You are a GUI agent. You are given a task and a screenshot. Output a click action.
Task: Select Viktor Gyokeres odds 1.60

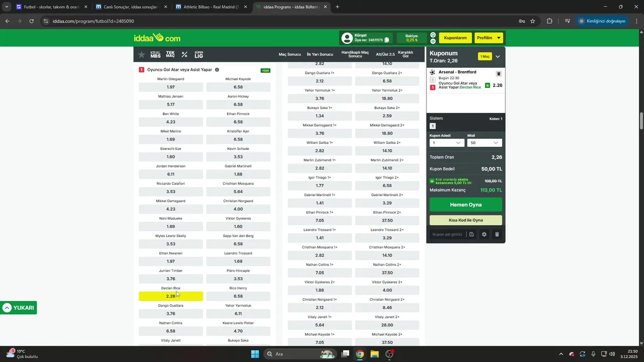coord(238,227)
